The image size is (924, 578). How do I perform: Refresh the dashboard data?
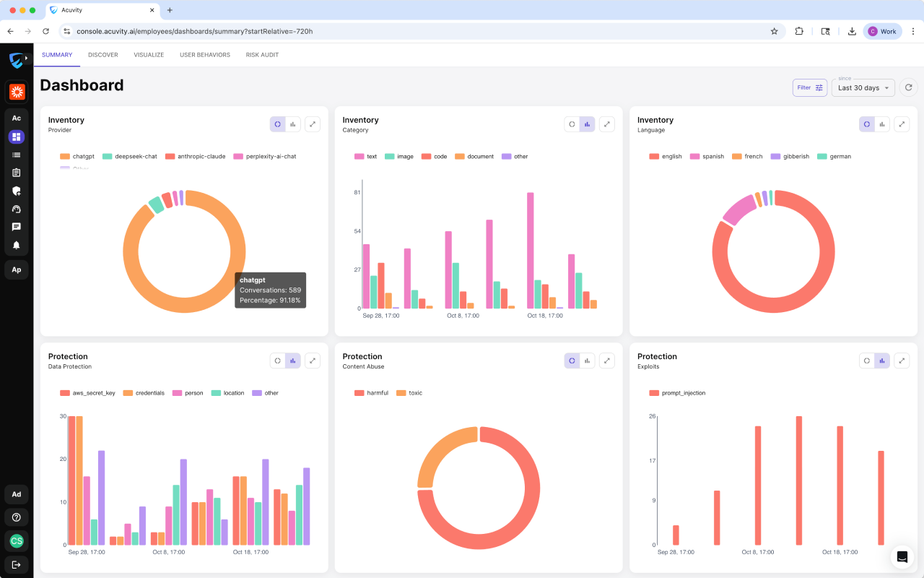[x=908, y=87]
